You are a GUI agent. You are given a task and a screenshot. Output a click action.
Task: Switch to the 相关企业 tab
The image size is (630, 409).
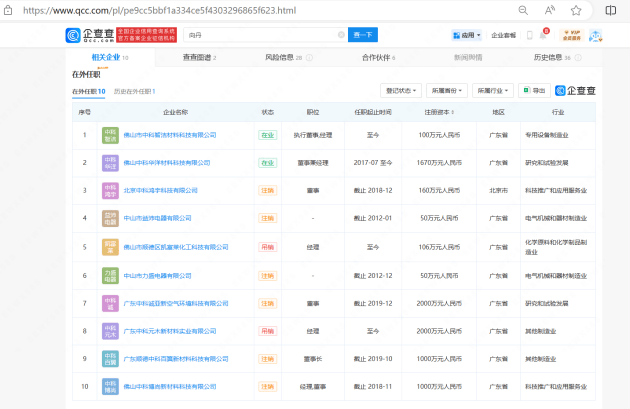click(x=110, y=57)
